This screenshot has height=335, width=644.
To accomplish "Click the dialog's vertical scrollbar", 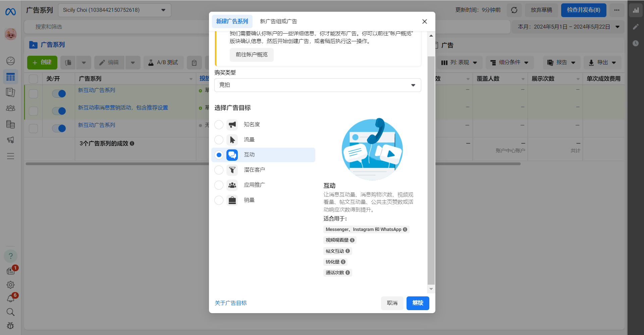I will 431,168.
